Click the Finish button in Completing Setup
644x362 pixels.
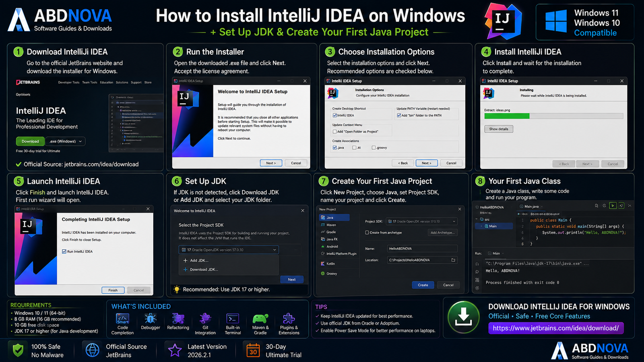[113, 290]
